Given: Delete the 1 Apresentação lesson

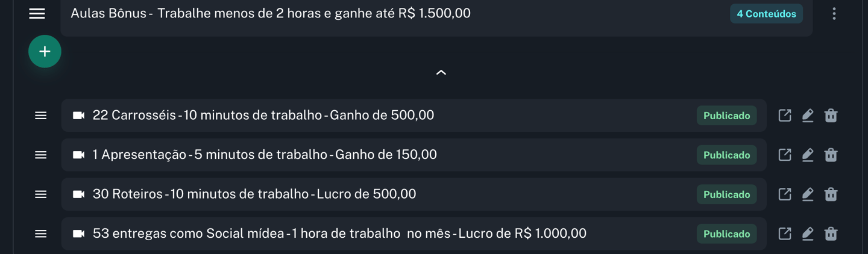Looking at the screenshot, I should [x=831, y=155].
